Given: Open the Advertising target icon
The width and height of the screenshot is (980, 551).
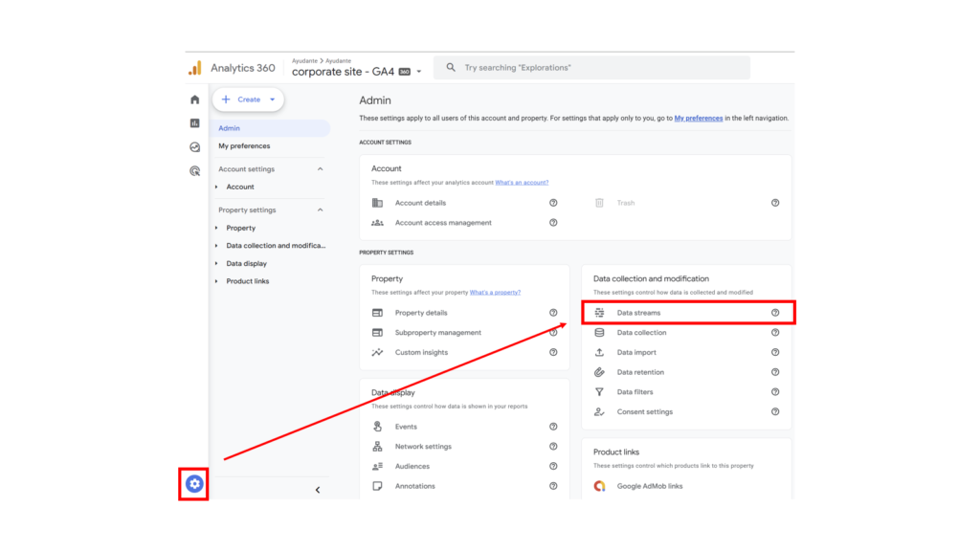Looking at the screenshot, I should (x=195, y=170).
